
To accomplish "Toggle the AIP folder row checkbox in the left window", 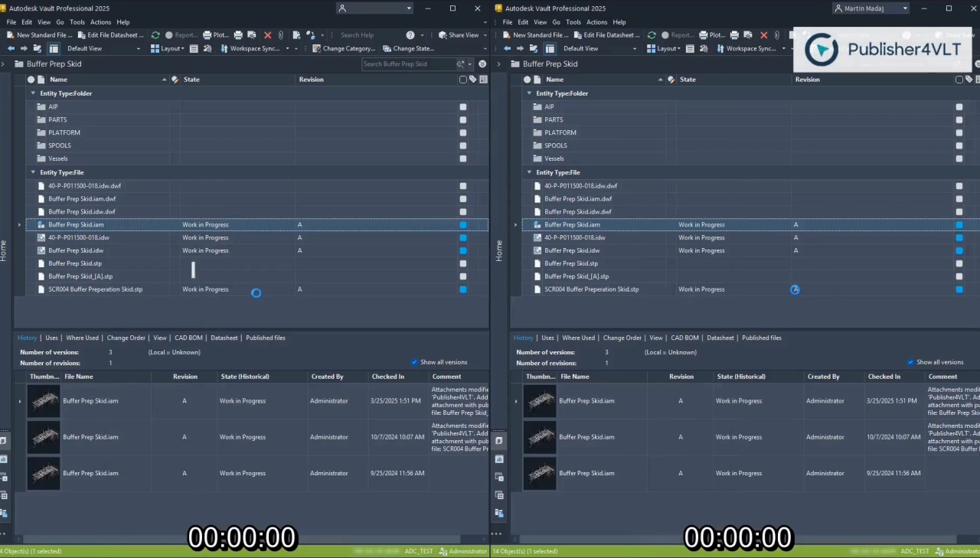I will (x=463, y=107).
